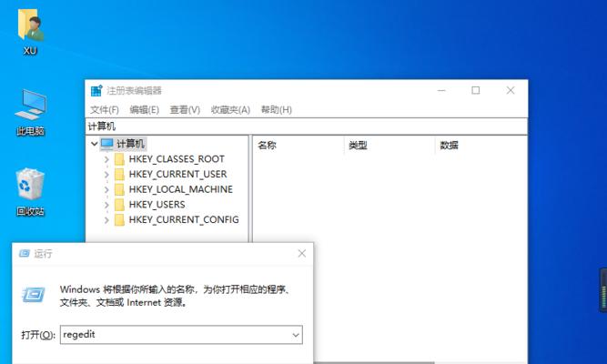
Task: Open the 打开 combo box dropdown arrow
Action: coord(296,335)
